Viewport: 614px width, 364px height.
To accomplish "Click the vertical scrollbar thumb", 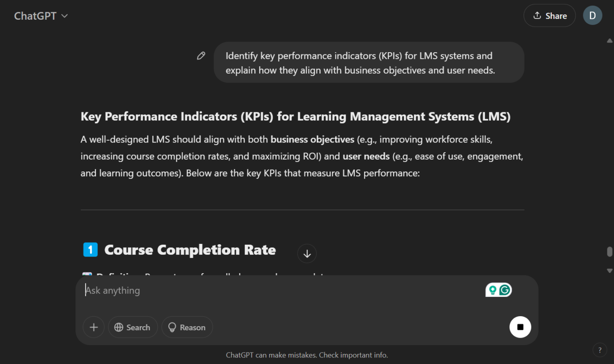I will point(609,252).
